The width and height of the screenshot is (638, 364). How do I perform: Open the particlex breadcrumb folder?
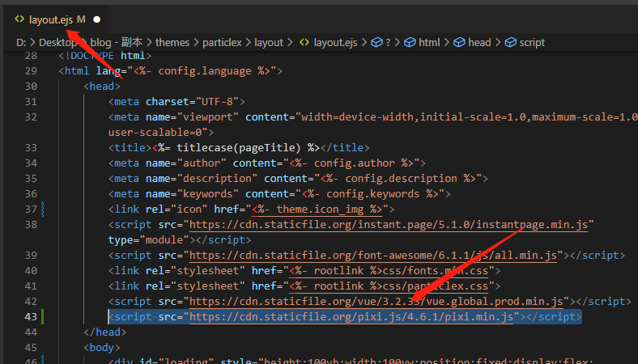(222, 42)
